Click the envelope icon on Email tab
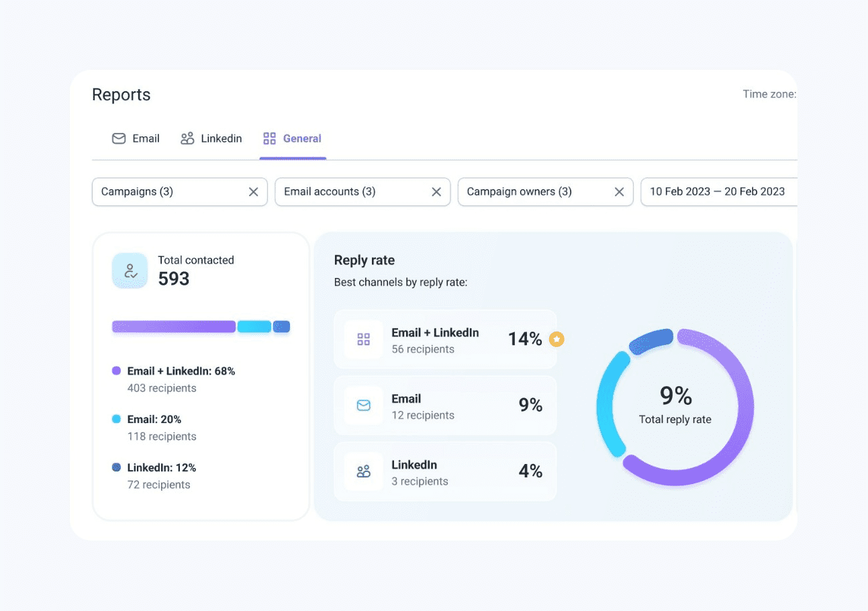This screenshot has width=868, height=611. pyautogui.click(x=119, y=139)
